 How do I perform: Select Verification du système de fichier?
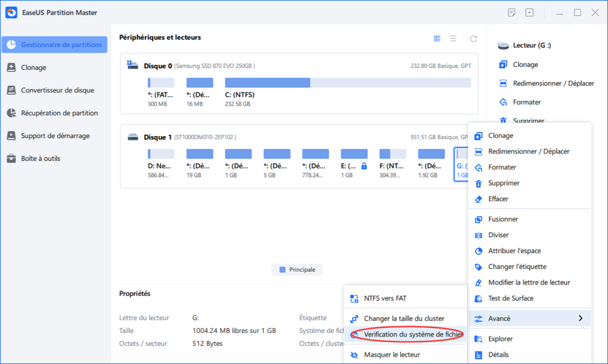405,334
